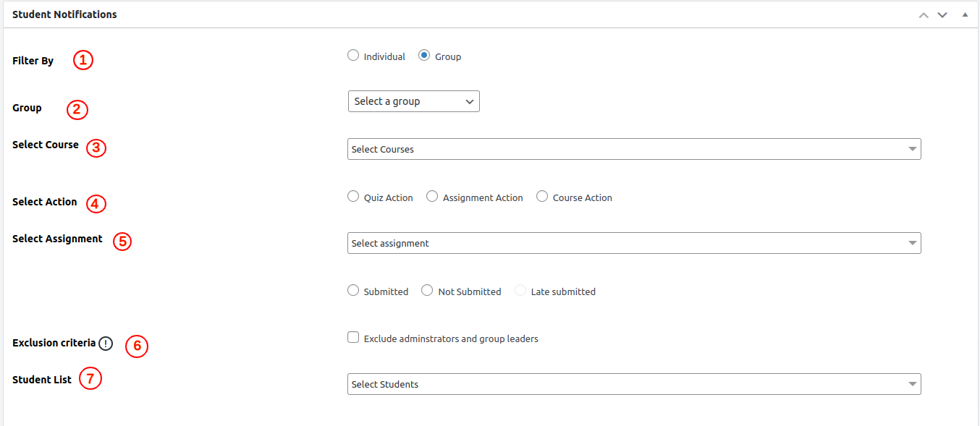Select the Individual filter radio button
The height and width of the screenshot is (426, 980).
pyautogui.click(x=353, y=56)
